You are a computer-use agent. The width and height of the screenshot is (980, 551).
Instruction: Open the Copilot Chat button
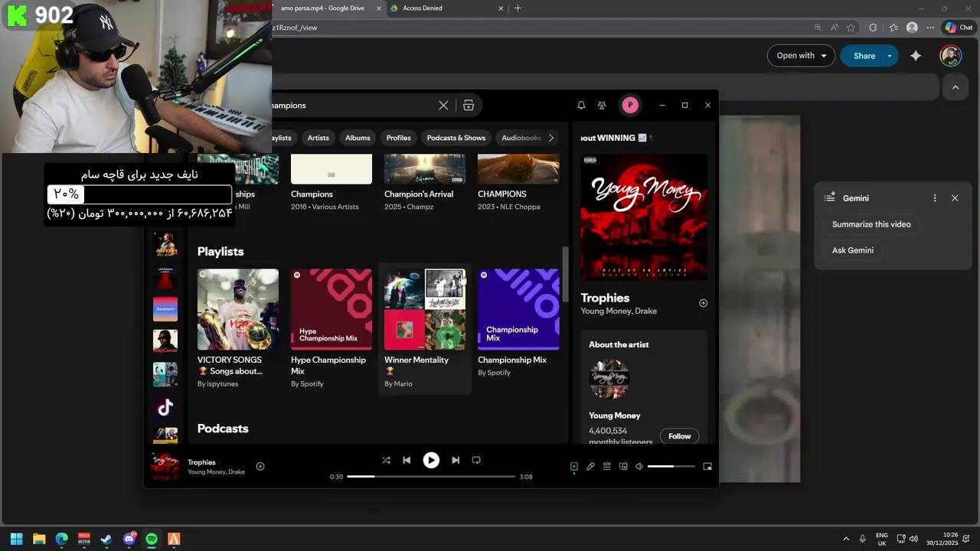(x=959, y=28)
